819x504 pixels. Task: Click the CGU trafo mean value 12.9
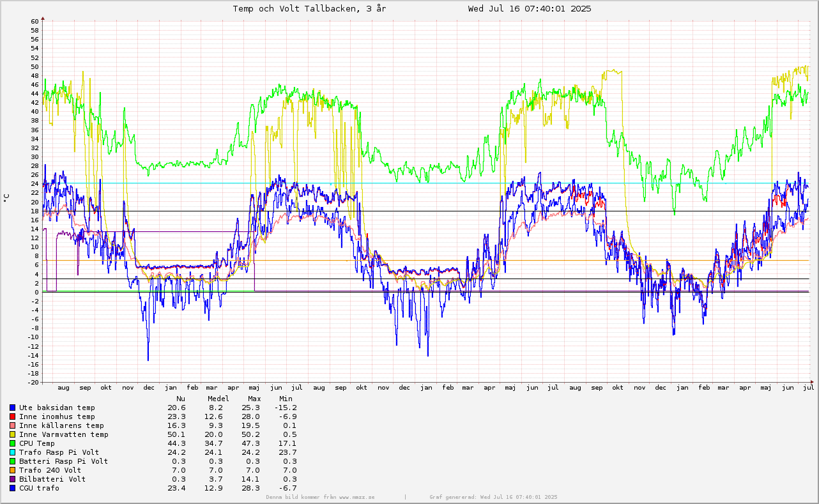click(212, 488)
